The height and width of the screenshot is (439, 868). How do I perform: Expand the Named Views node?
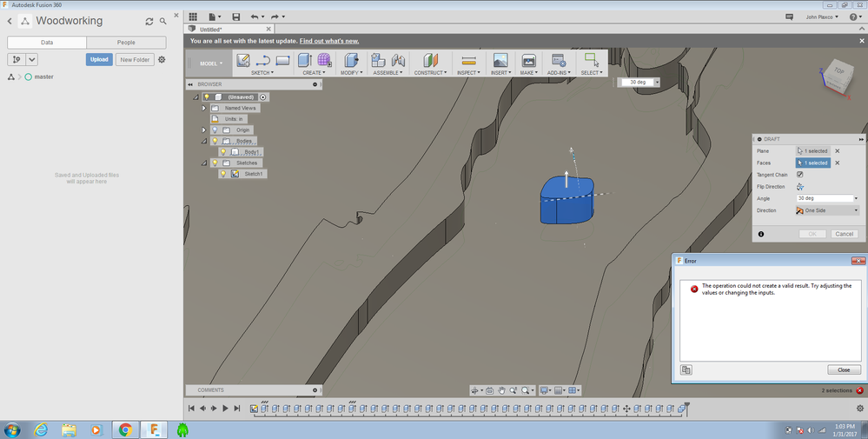(x=203, y=108)
